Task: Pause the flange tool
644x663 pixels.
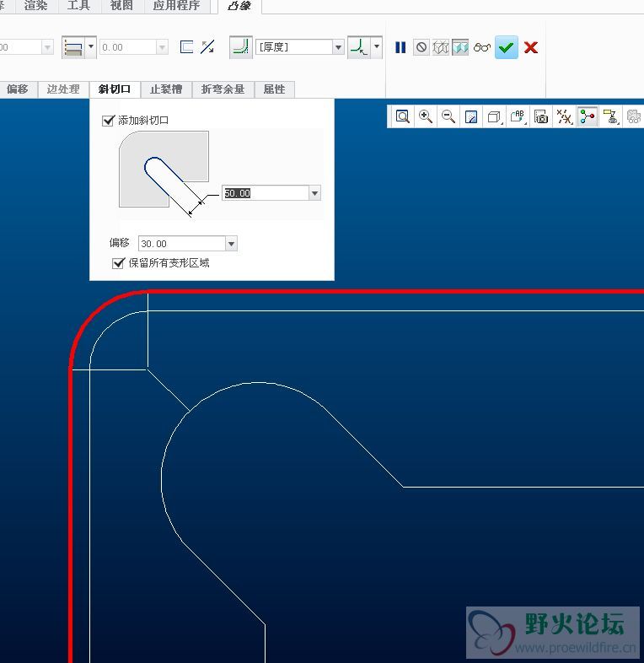Action: tap(400, 47)
